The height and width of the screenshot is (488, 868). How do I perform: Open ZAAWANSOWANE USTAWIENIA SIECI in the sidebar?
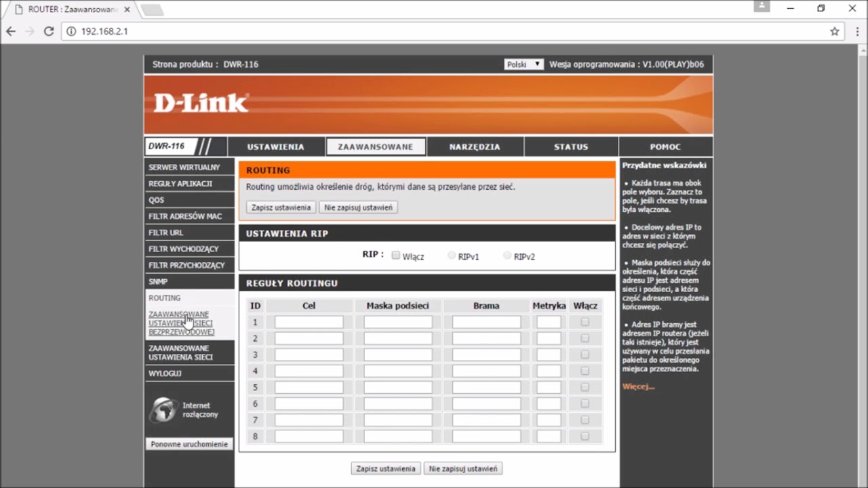(189, 352)
